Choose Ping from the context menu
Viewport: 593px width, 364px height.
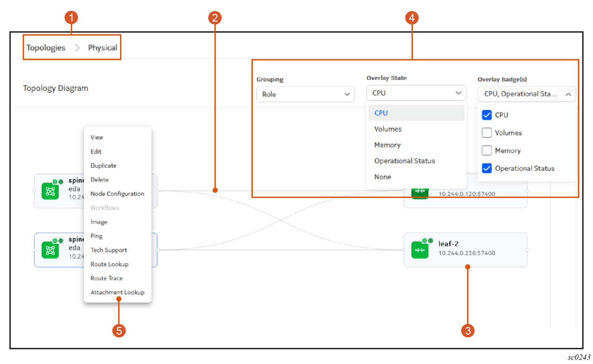point(118,236)
